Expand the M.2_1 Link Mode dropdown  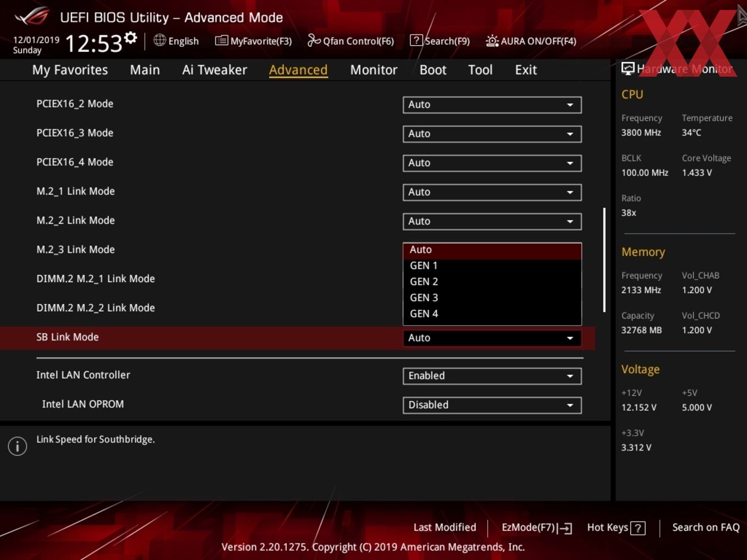tap(492, 192)
